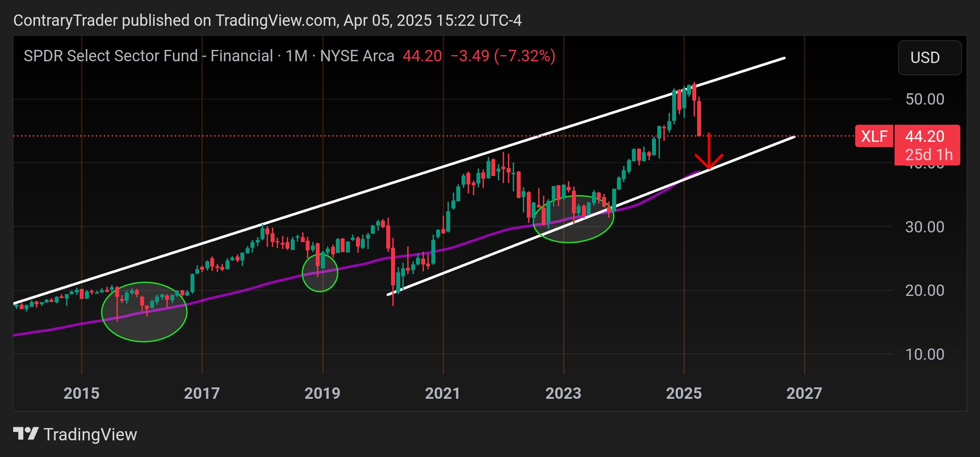Click the TradingView logo icon
This screenshot has width=980, height=457.
pyautogui.click(x=25, y=434)
